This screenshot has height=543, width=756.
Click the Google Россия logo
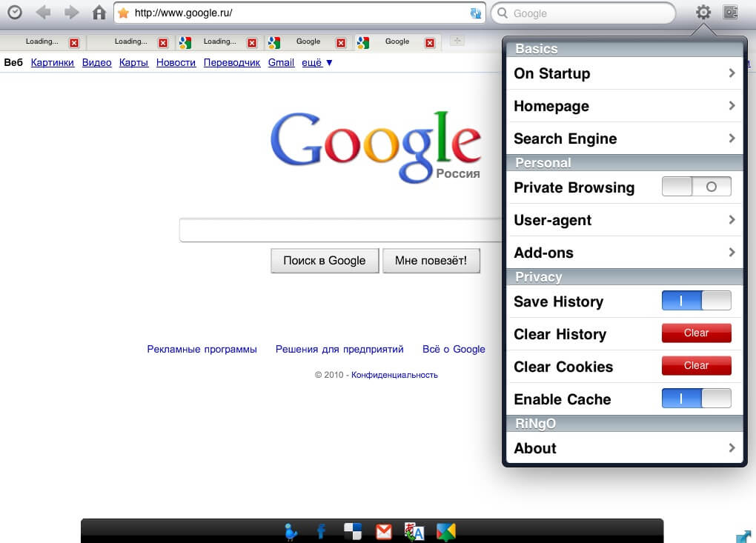click(x=376, y=147)
